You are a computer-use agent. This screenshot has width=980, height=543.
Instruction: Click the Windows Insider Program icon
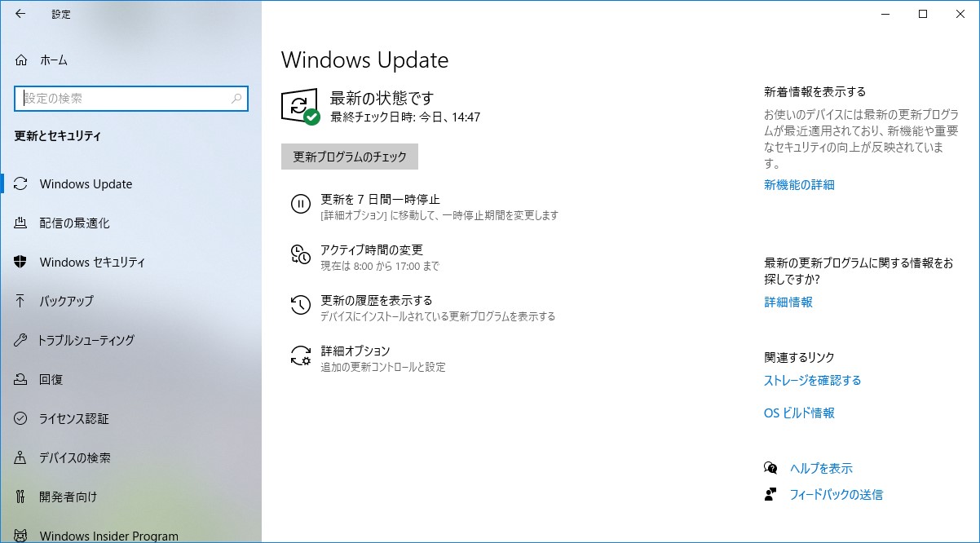(21, 536)
